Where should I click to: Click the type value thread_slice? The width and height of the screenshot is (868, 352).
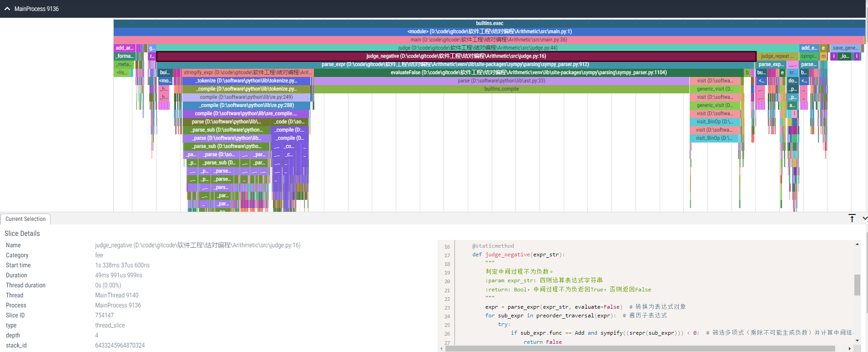click(x=110, y=325)
